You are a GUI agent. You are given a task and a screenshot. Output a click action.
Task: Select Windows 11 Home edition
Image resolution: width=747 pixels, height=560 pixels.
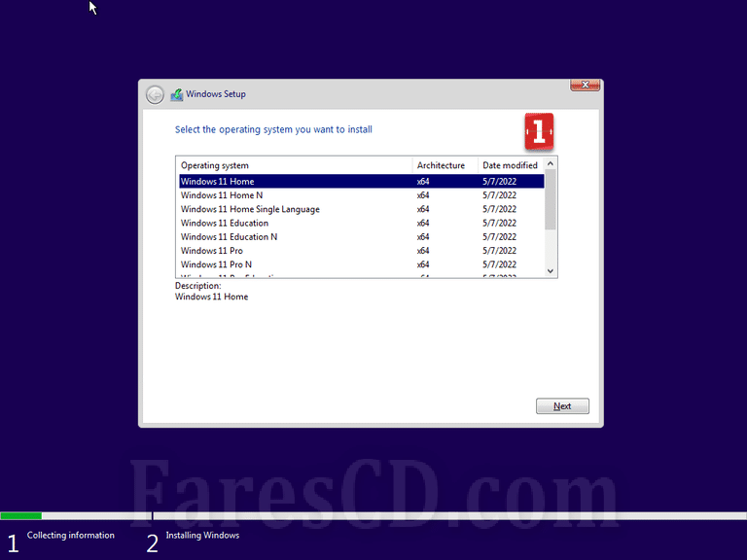(x=362, y=182)
